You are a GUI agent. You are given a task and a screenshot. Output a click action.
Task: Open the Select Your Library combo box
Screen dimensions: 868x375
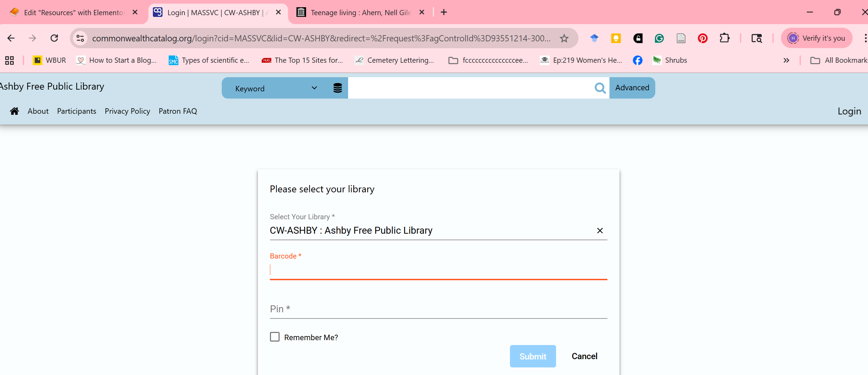click(x=430, y=231)
